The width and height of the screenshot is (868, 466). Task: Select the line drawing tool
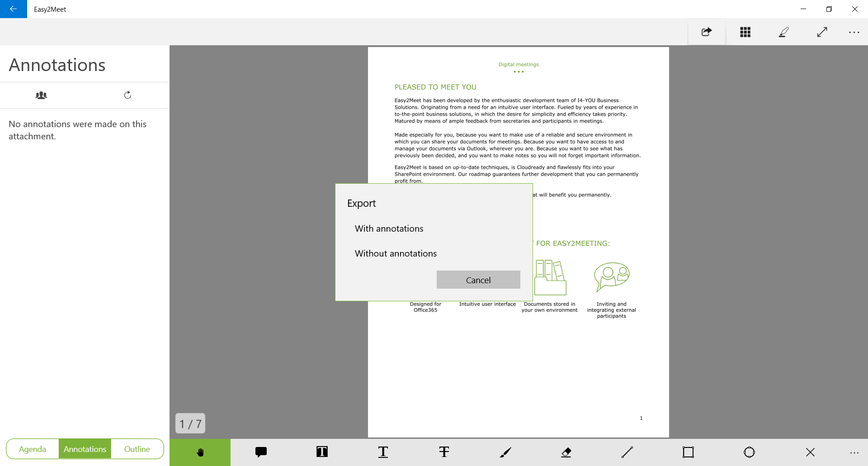pyautogui.click(x=627, y=452)
